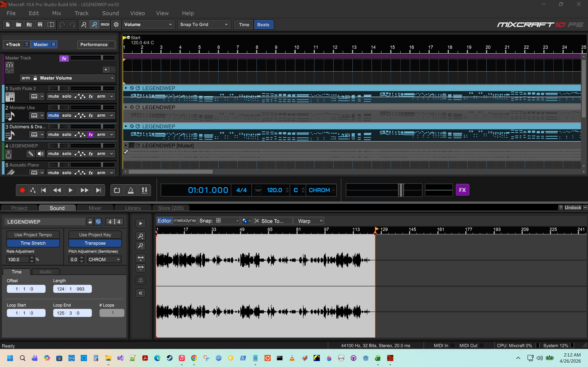588x367 pixels.
Task: Toggle the metronome icon in transport
Action: click(x=131, y=190)
